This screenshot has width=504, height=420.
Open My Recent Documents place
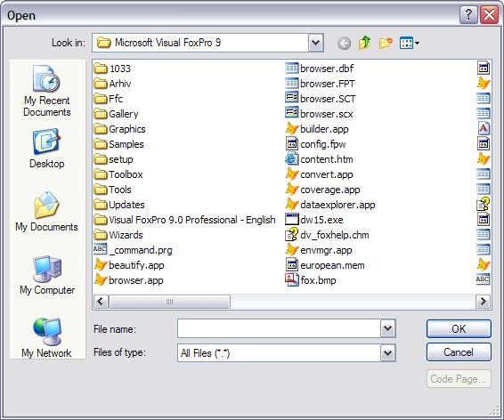(x=47, y=91)
